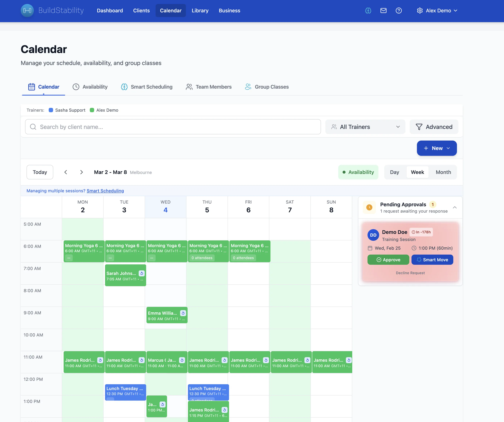Click the In -178h overdue badge

(421, 232)
